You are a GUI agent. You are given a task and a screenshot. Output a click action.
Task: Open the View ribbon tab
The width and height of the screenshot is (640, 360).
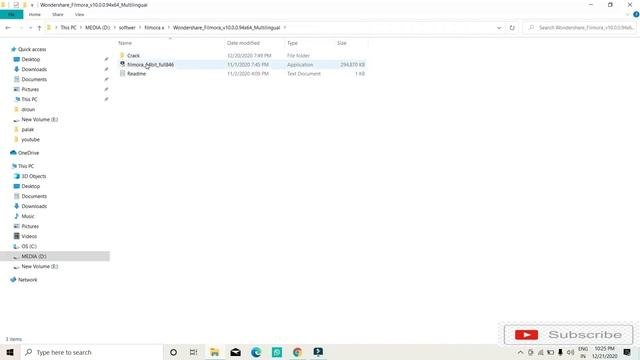(x=79, y=15)
